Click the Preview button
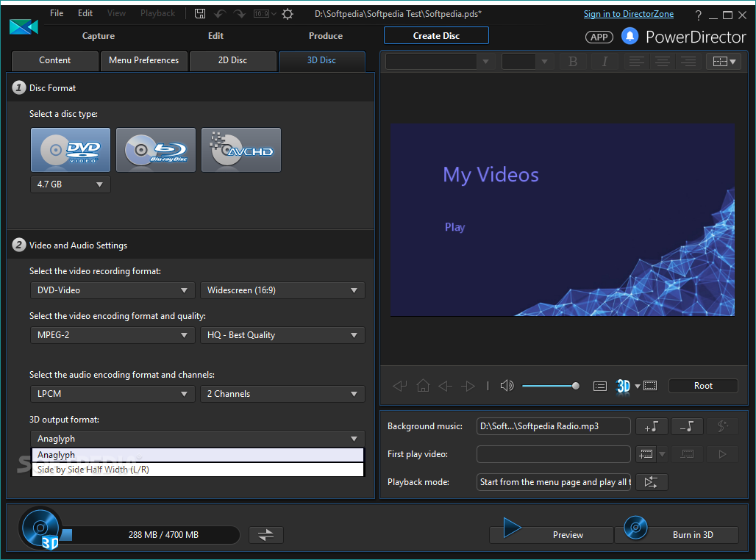The image size is (756, 560). (x=552, y=534)
